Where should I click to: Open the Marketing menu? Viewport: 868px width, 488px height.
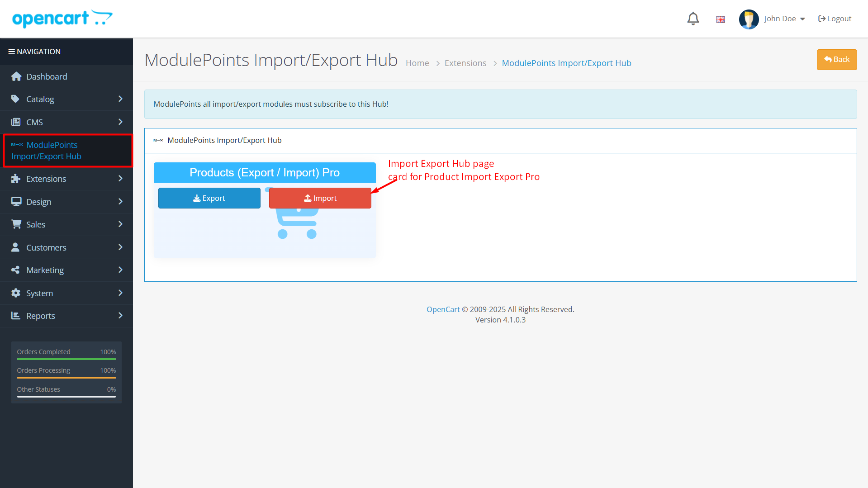pos(66,270)
